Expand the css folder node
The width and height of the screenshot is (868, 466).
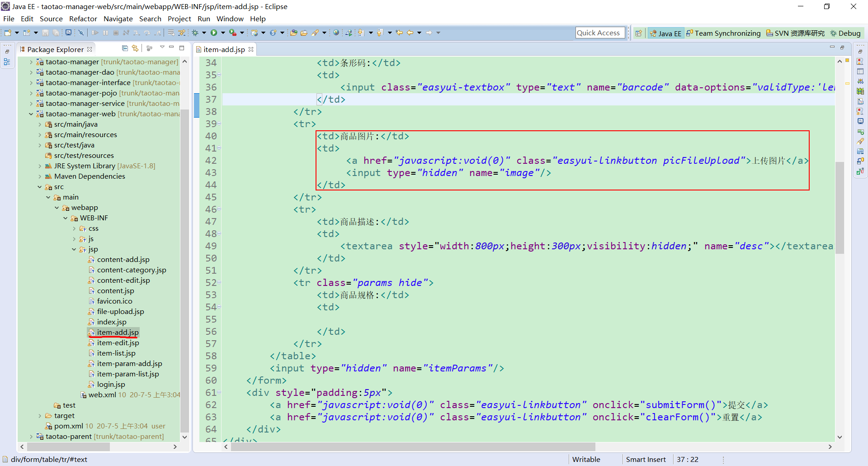pos(74,228)
